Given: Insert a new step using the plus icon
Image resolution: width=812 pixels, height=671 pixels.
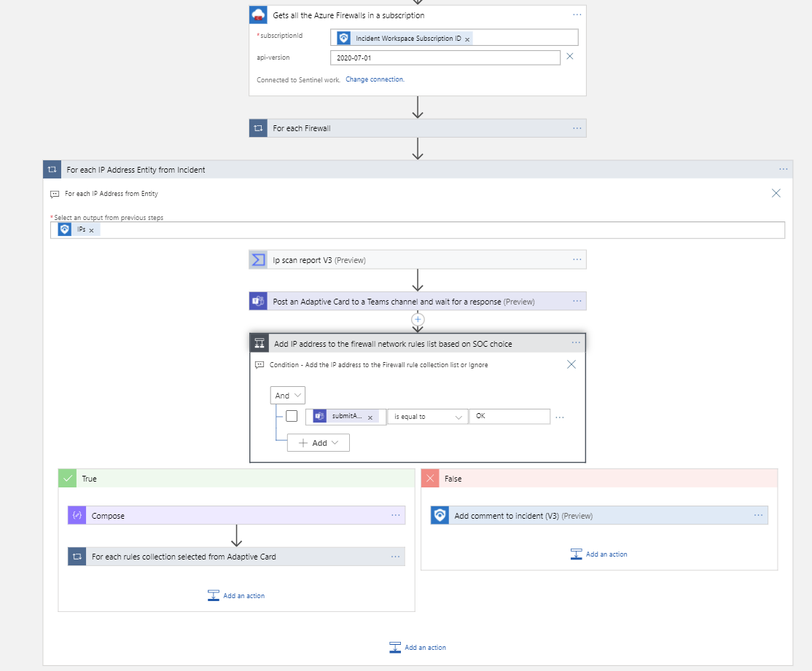Looking at the screenshot, I should click(x=417, y=318).
